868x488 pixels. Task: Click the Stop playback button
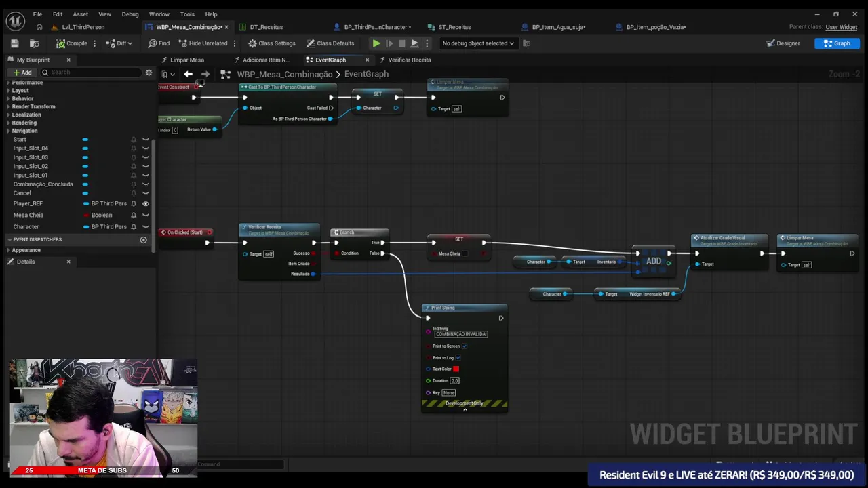tap(402, 43)
